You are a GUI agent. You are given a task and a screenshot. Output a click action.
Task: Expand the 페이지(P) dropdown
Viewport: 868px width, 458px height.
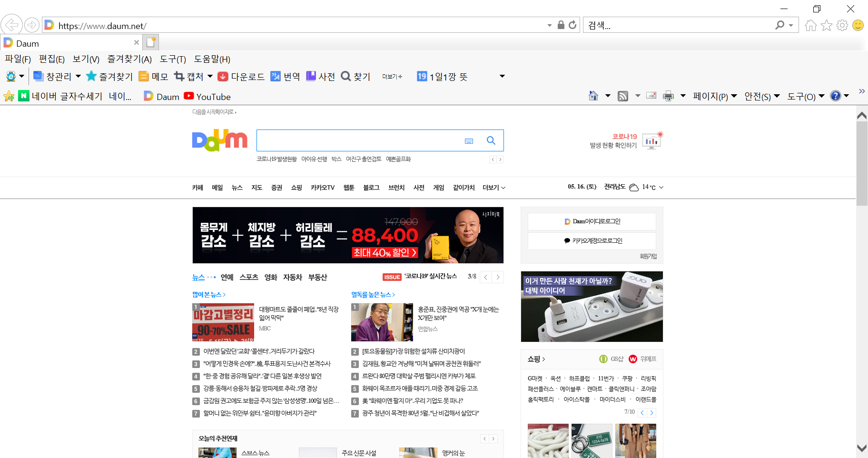pos(715,96)
